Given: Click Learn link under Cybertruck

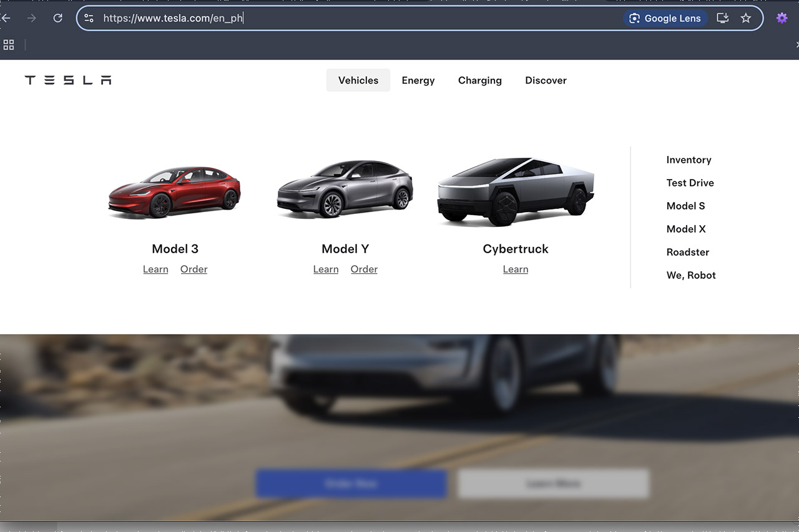Looking at the screenshot, I should point(516,269).
